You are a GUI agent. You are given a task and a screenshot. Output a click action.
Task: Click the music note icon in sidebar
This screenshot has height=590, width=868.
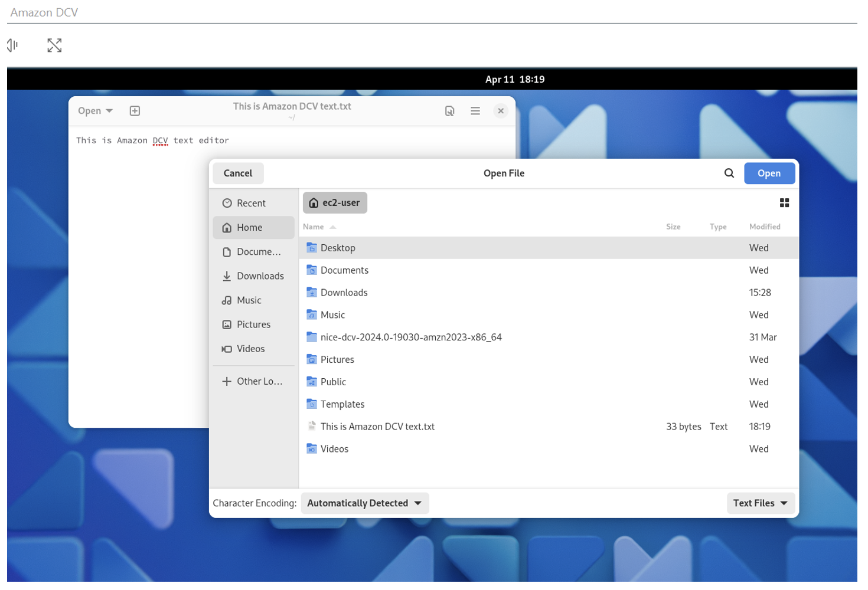click(x=227, y=300)
